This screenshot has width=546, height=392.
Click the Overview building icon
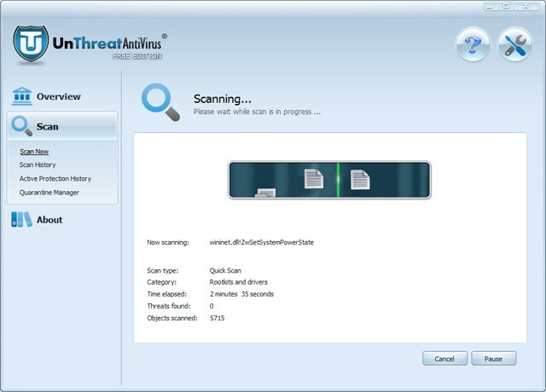point(22,96)
